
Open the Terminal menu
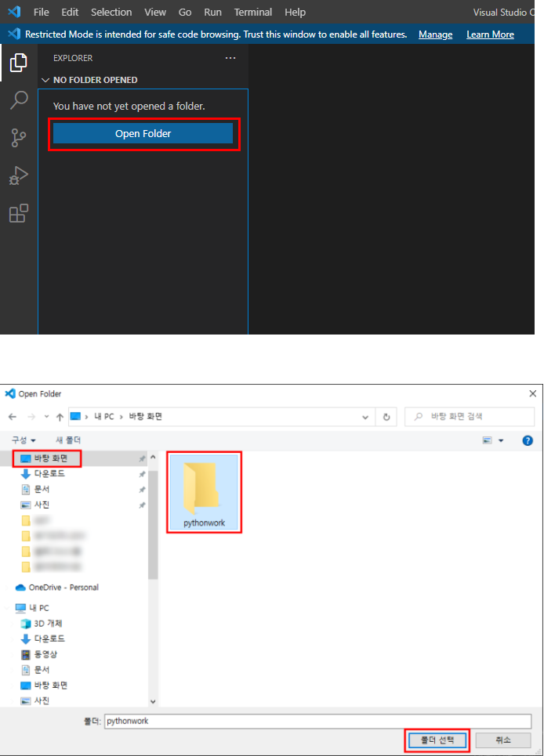[253, 12]
